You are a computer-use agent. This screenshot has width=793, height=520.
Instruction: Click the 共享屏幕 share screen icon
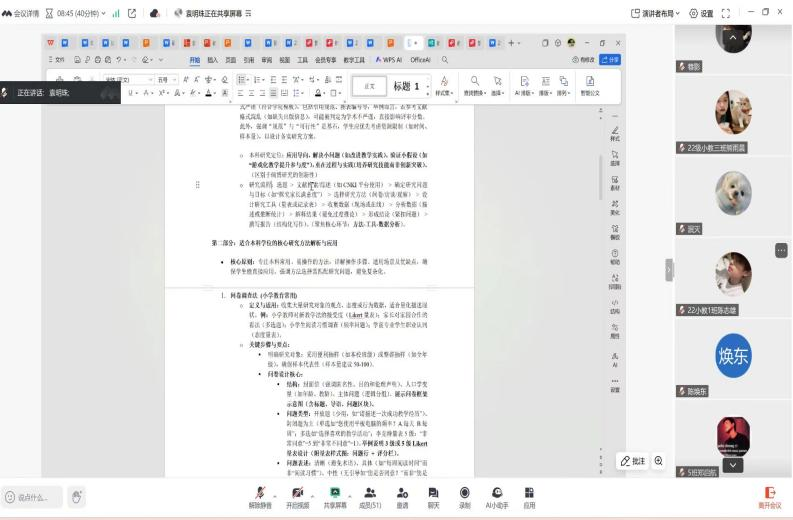click(334, 493)
